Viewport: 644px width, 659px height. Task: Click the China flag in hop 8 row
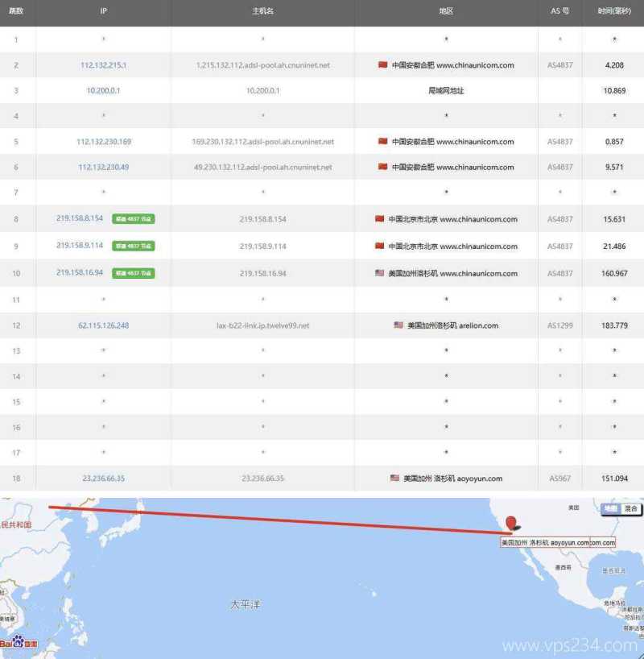pos(379,219)
